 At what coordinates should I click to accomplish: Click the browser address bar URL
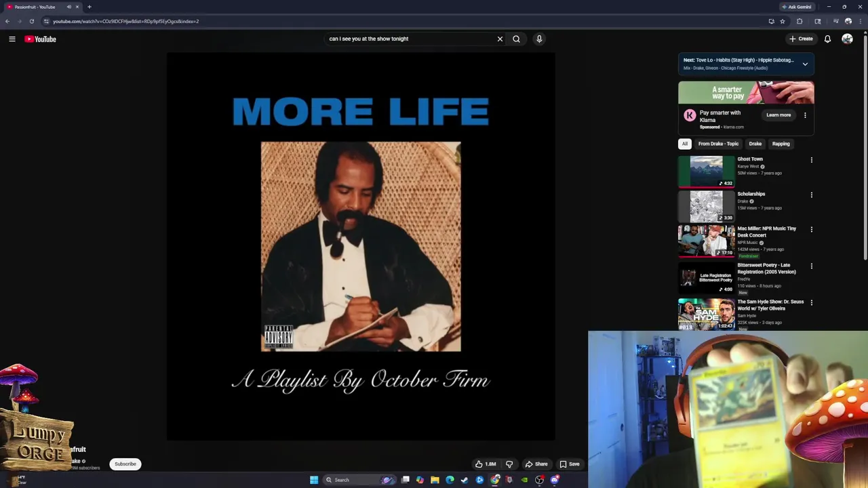tap(125, 21)
